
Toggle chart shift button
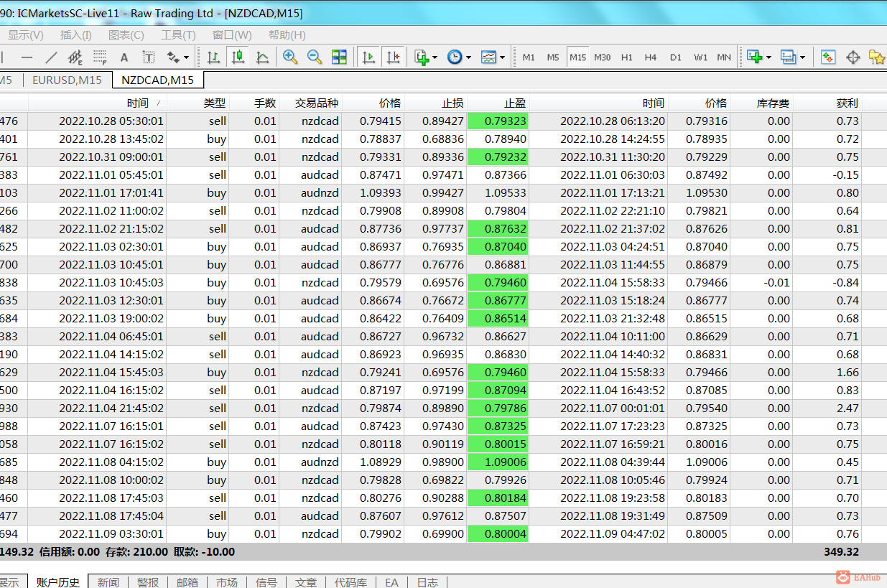393,57
